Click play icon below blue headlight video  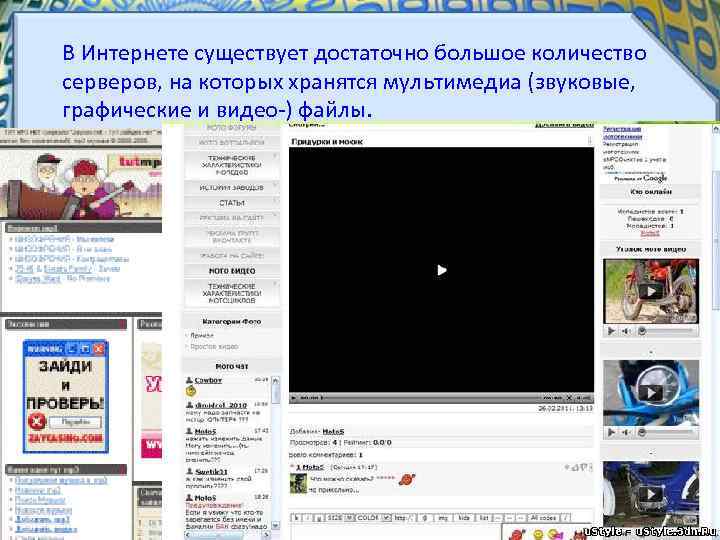coord(611,432)
